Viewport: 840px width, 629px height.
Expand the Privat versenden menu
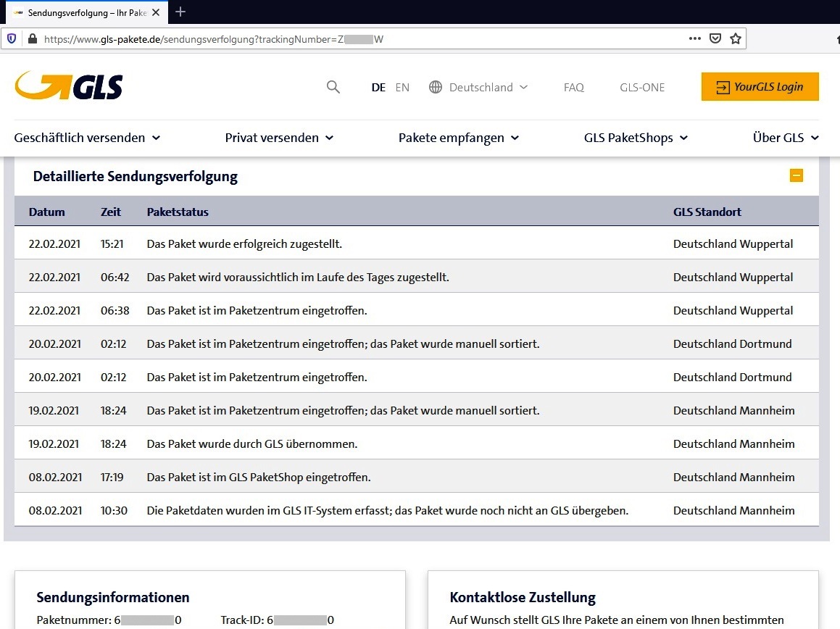[x=279, y=138]
